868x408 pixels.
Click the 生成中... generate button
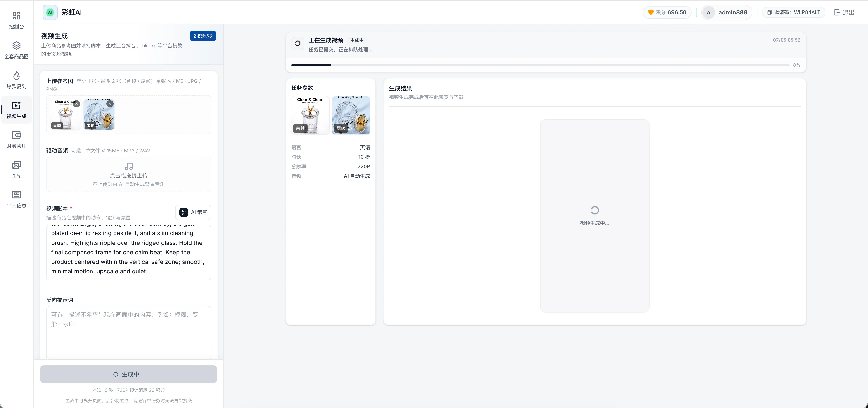128,374
